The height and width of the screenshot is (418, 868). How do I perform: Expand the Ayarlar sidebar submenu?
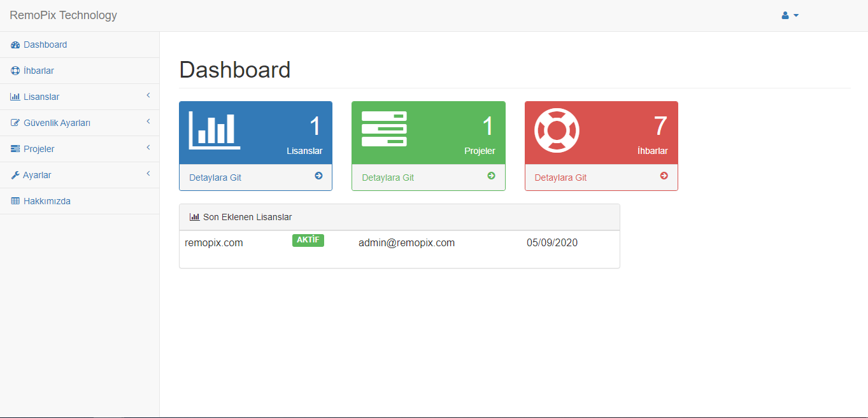pos(148,174)
